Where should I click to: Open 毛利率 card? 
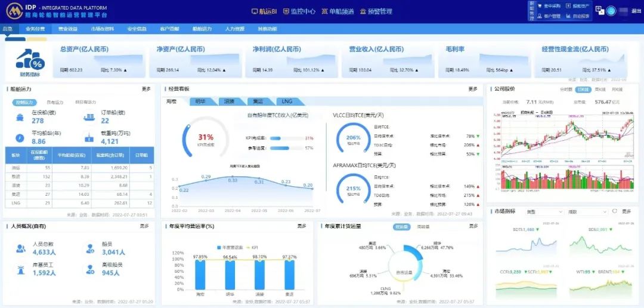[x=485, y=60]
